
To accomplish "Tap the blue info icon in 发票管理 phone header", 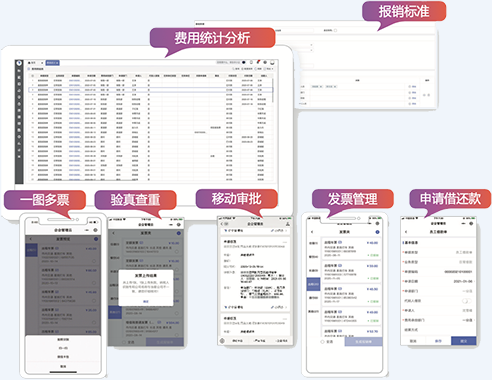I will click(377, 232).
